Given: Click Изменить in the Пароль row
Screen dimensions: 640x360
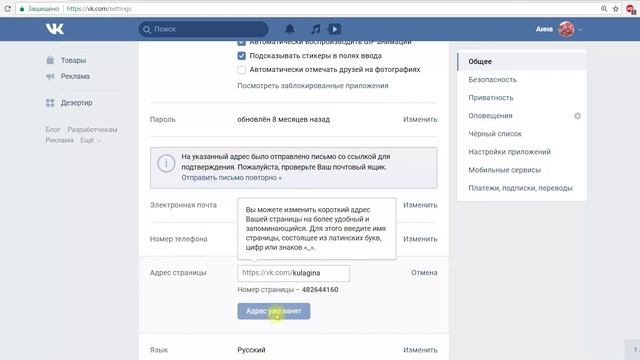Looking at the screenshot, I should click(x=420, y=119).
